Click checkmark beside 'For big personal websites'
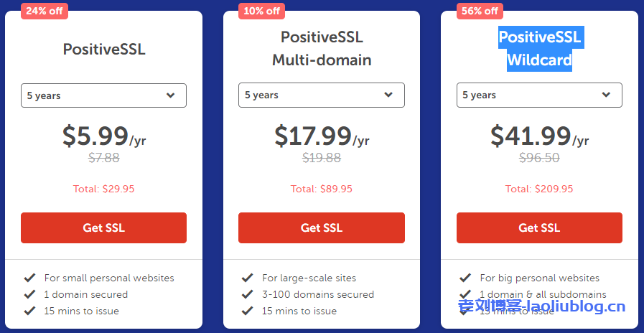644x333 pixels. pos(465,278)
